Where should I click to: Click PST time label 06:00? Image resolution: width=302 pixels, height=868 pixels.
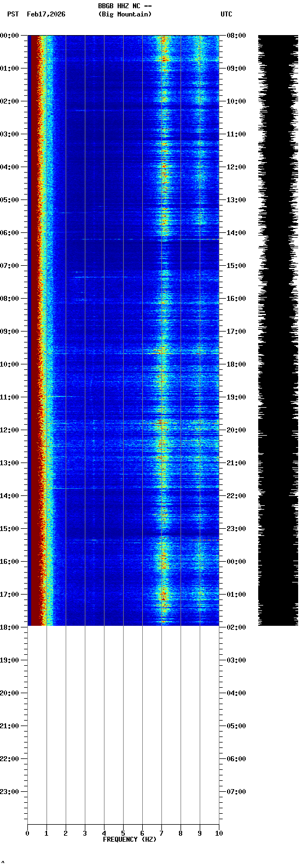pyautogui.click(x=10, y=233)
